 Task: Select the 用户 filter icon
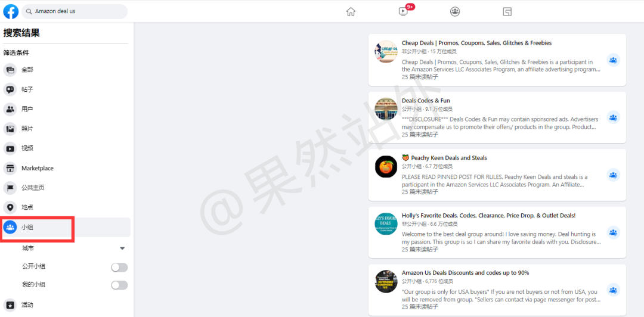[10, 109]
